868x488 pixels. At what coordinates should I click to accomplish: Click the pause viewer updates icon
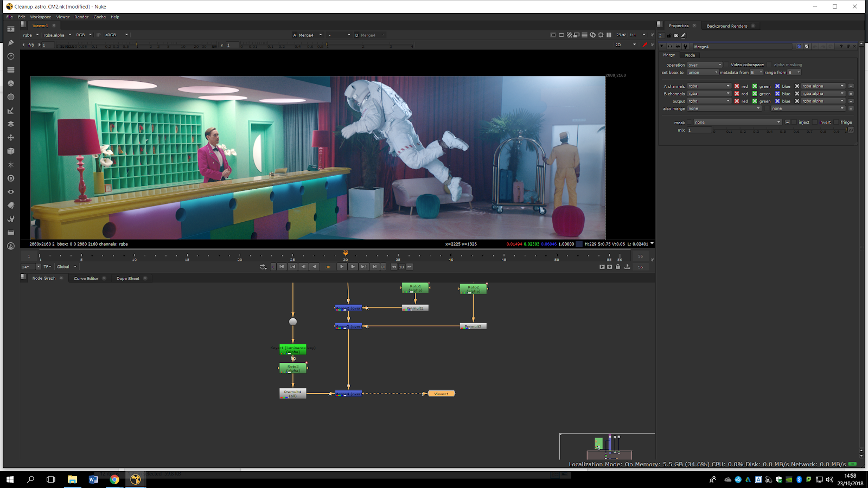pyautogui.click(x=609, y=35)
